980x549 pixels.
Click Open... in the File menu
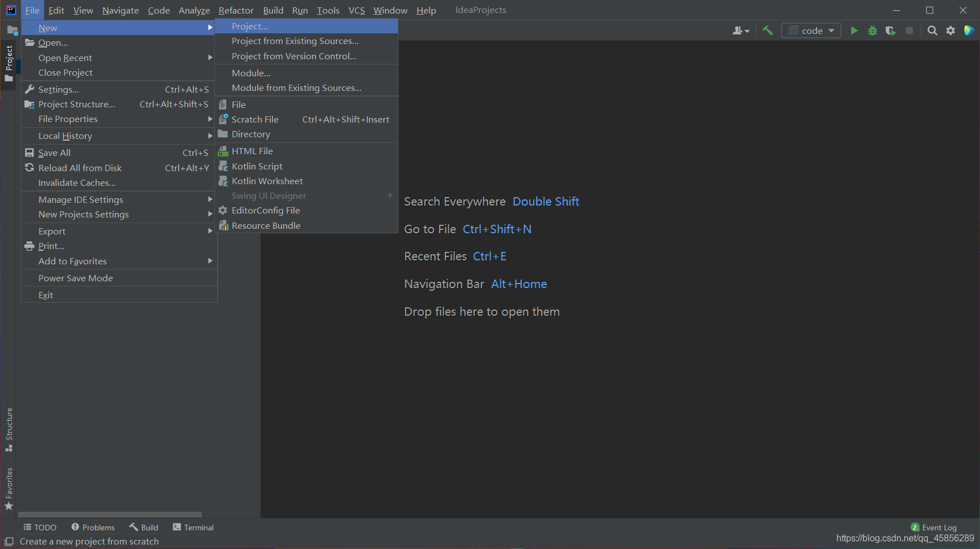tap(118, 42)
